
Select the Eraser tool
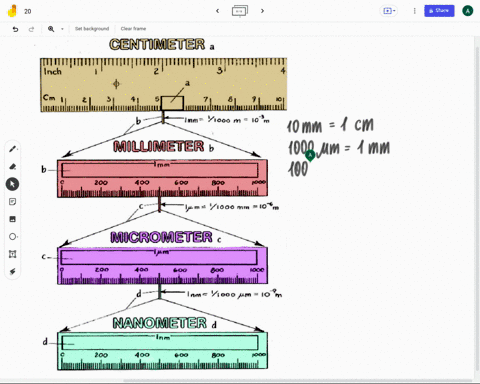click(x=12, y=166)
